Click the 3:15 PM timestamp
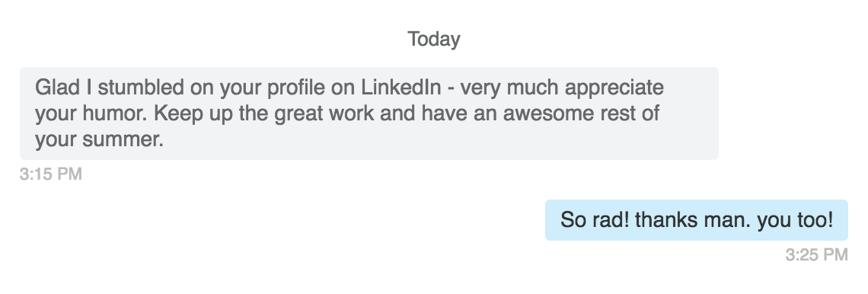The width and height of the screenshot is (868, 294). coord(51,174)
